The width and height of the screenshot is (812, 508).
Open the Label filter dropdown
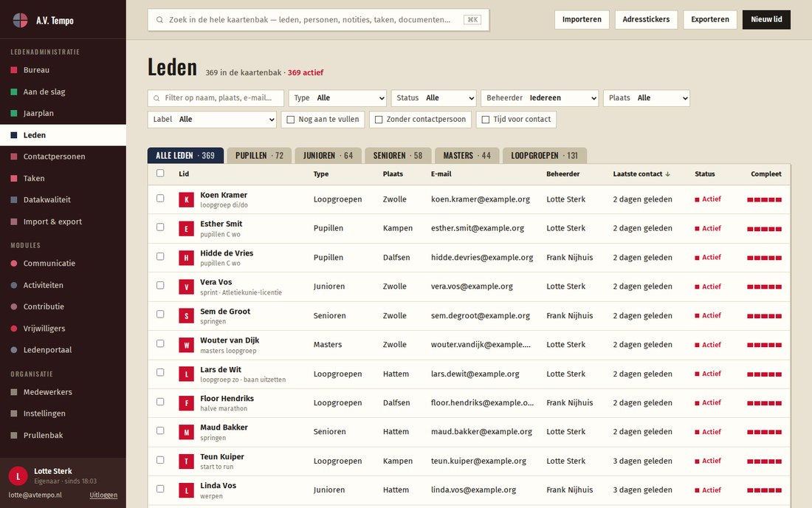coord(212,120)
